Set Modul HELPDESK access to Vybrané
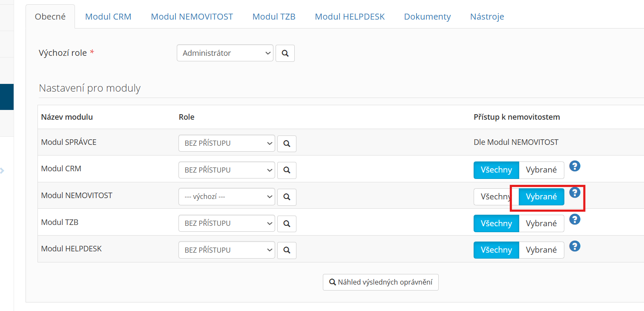 point(541,250)
